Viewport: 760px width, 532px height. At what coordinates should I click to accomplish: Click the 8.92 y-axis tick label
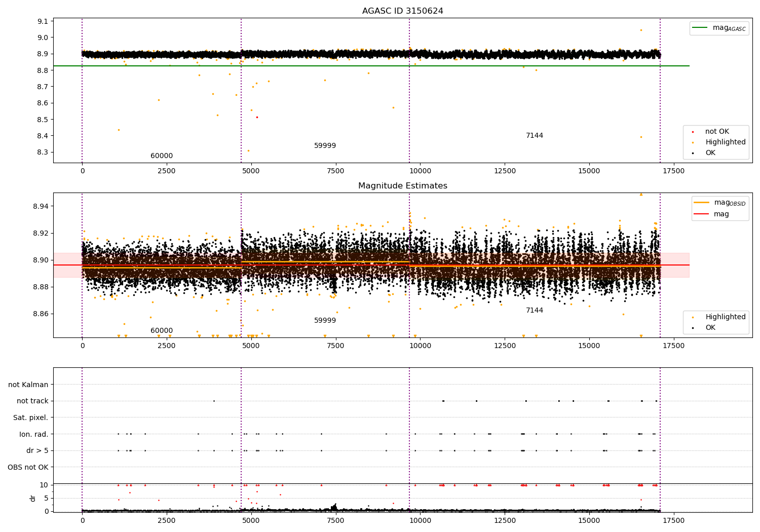41,234
